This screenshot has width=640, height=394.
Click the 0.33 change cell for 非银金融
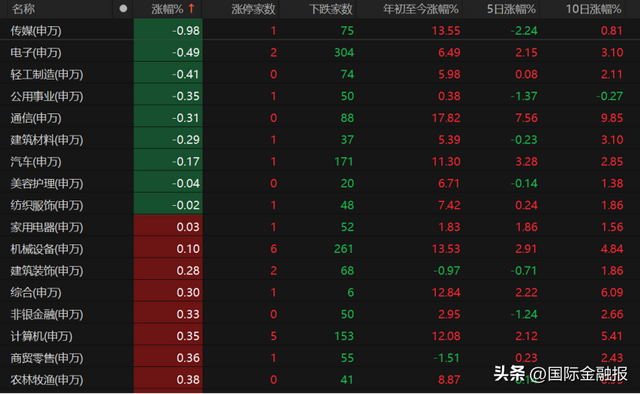click(x=168, y=314)
